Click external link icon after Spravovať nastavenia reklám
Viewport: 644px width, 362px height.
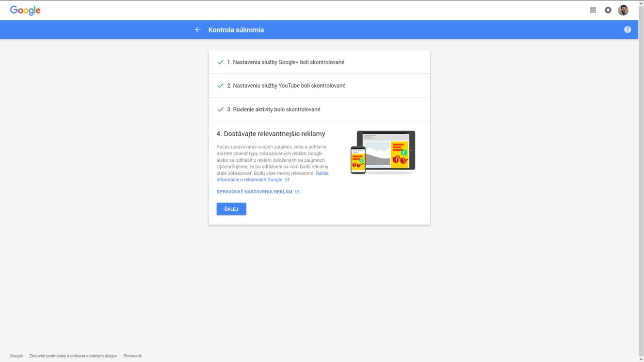tap(297, 192)
